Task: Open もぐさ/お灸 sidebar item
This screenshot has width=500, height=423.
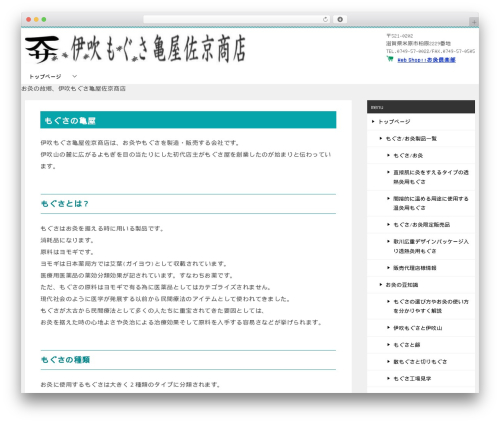Action: [x=408, y=155]
